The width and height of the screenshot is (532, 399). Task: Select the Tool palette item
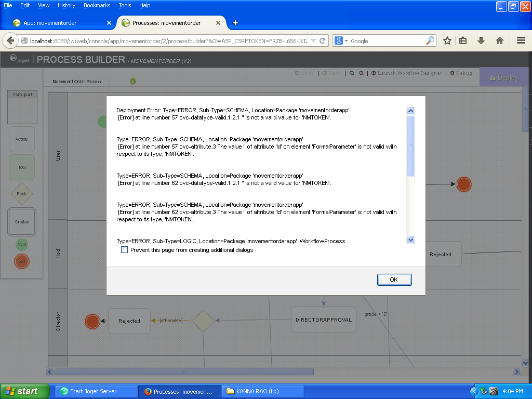pyautogui.click(x=22, y=167)
